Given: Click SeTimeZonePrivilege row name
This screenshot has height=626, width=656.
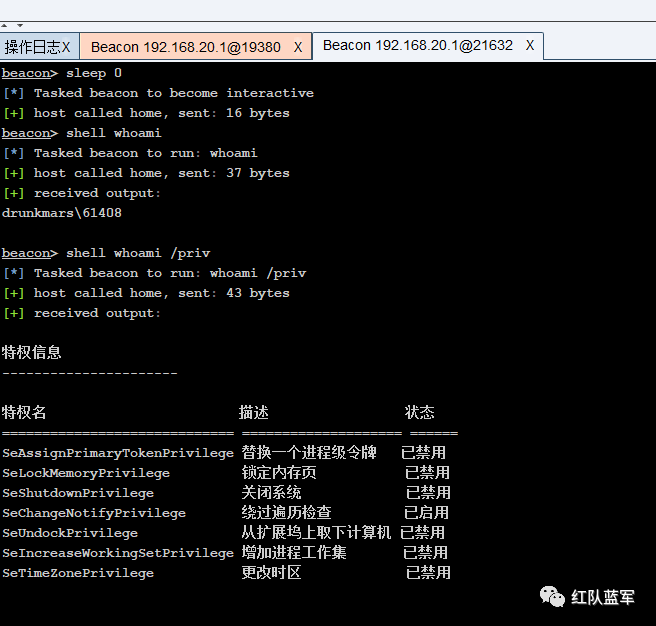Looking at the screenshot, I should (78, 573).
